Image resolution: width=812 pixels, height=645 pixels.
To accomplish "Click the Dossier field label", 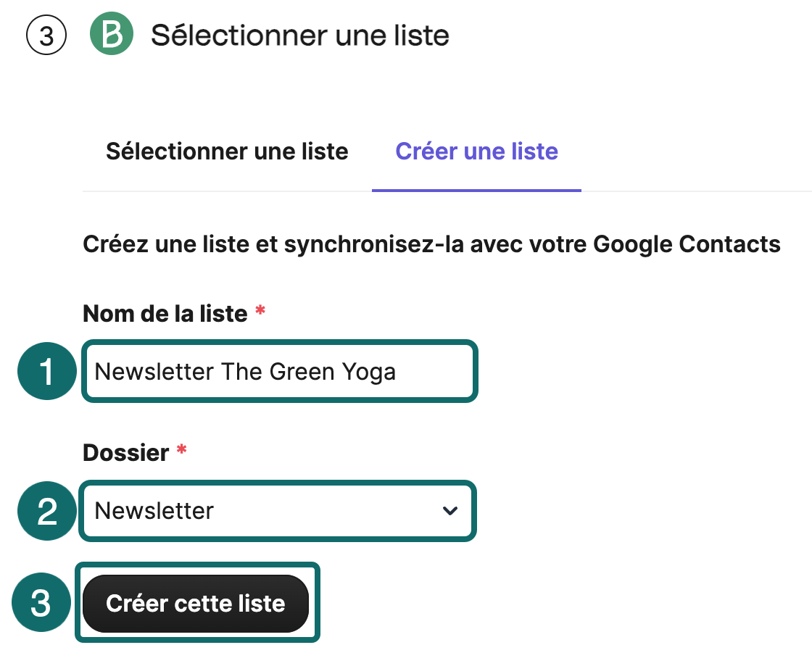I will tap(126, 453).
